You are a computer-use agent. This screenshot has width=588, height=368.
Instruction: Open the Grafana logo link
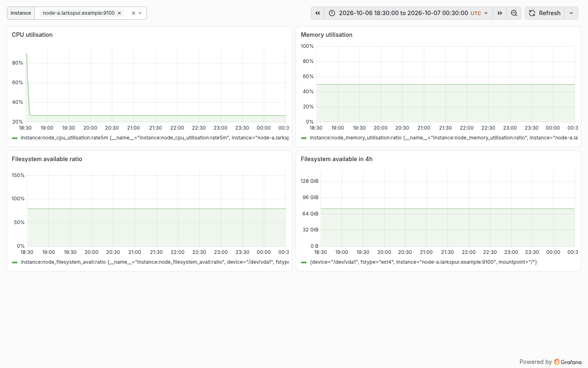tap(568, 362)
